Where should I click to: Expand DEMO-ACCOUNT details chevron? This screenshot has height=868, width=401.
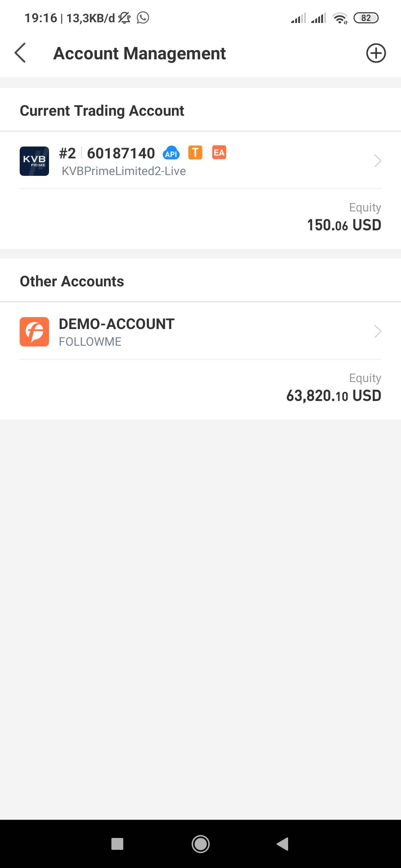click(377, 331)
